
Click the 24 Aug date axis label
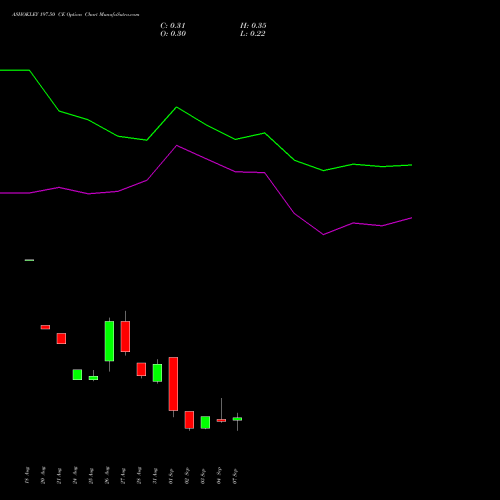[x=75, y=475]
